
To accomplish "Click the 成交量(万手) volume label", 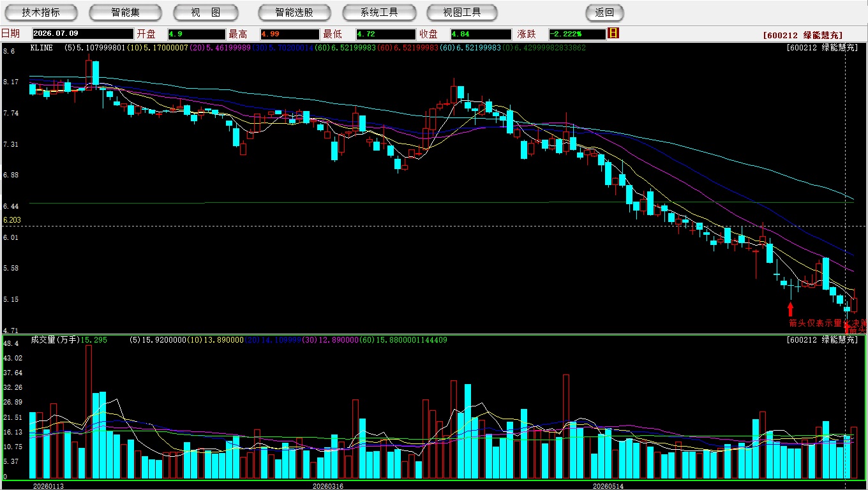I will (56, 340).
